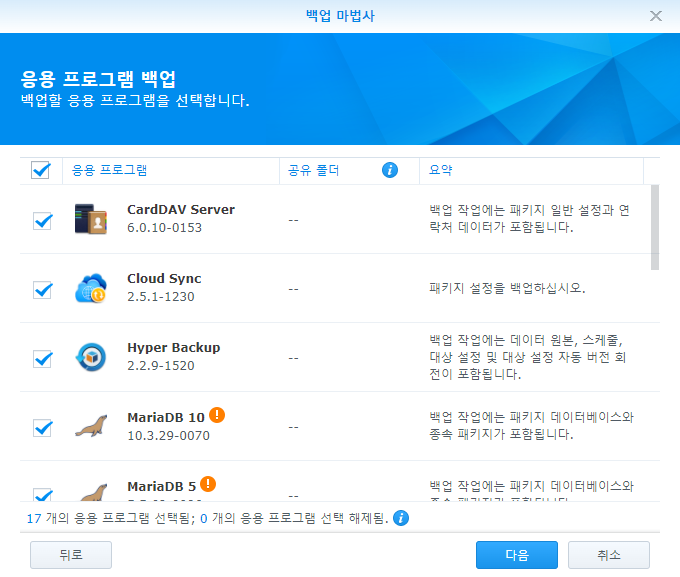Click the 다음 button to proceed

point(517,555)
